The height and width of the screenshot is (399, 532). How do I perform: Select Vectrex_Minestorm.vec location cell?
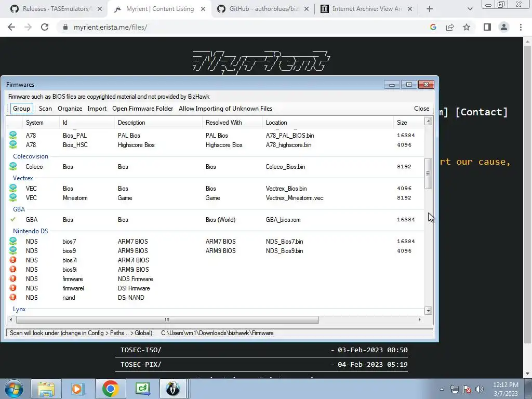(295, 198)
